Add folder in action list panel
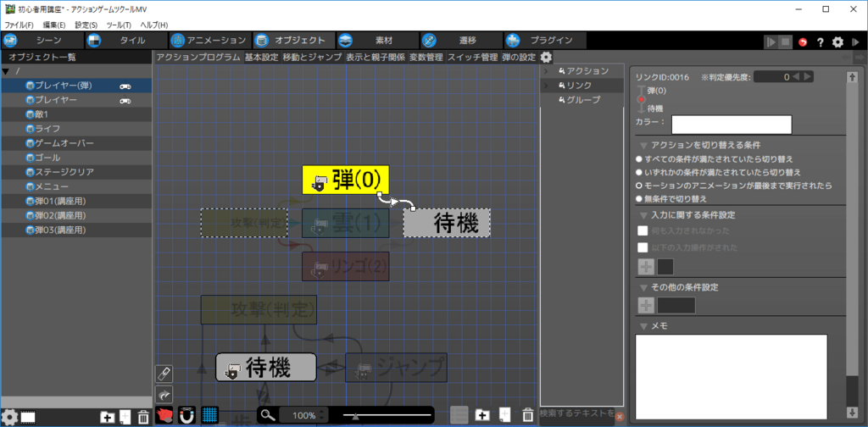This screenshot has width=868, height=427. click(x=482, y=415)
